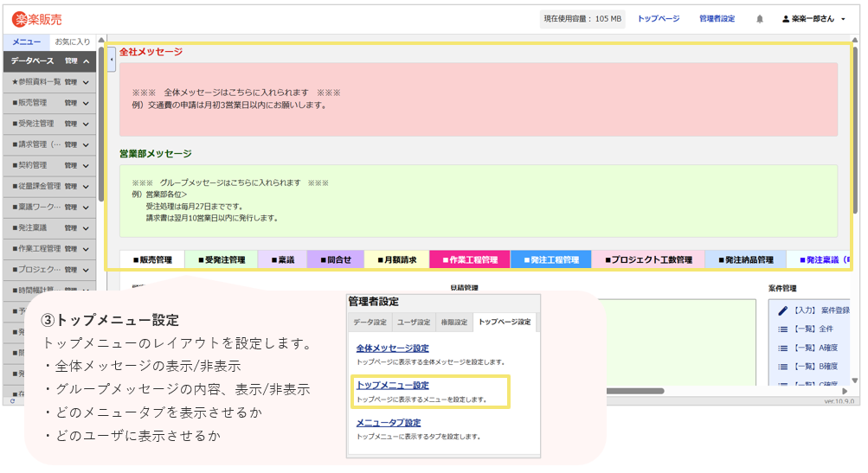Click the list icon beside 【一覧】B確度
Screen dimensions: 868x473
782,367
